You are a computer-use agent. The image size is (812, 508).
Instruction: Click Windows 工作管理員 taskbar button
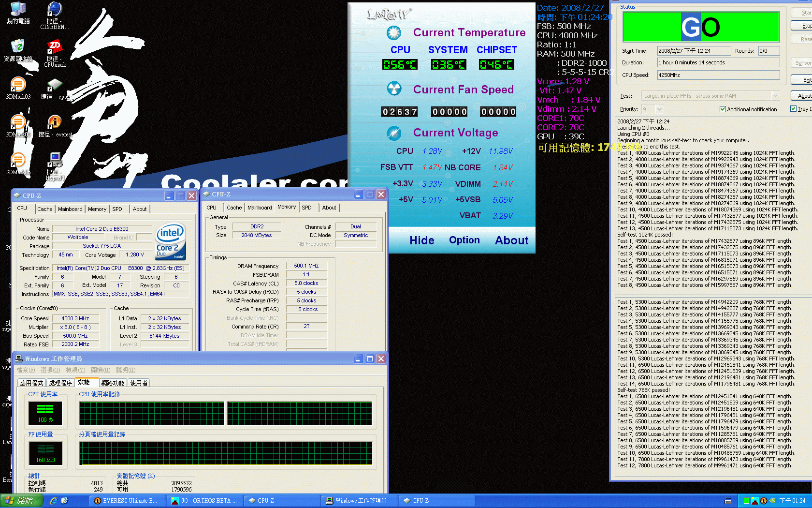360,501
